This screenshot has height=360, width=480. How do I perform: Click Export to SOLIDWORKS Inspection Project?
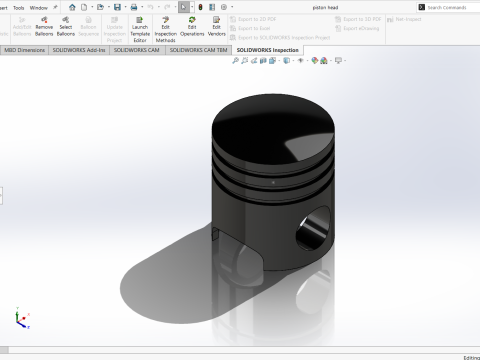[280, 38]
